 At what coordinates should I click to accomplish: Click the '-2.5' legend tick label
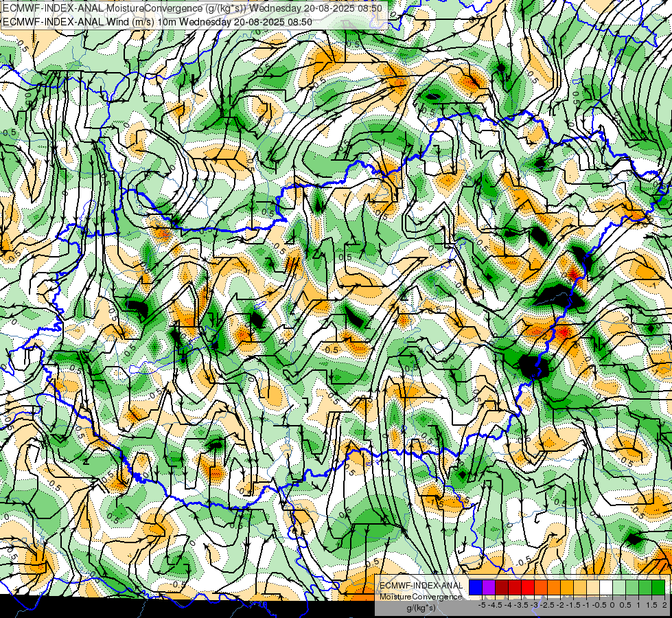pos(547,605)
